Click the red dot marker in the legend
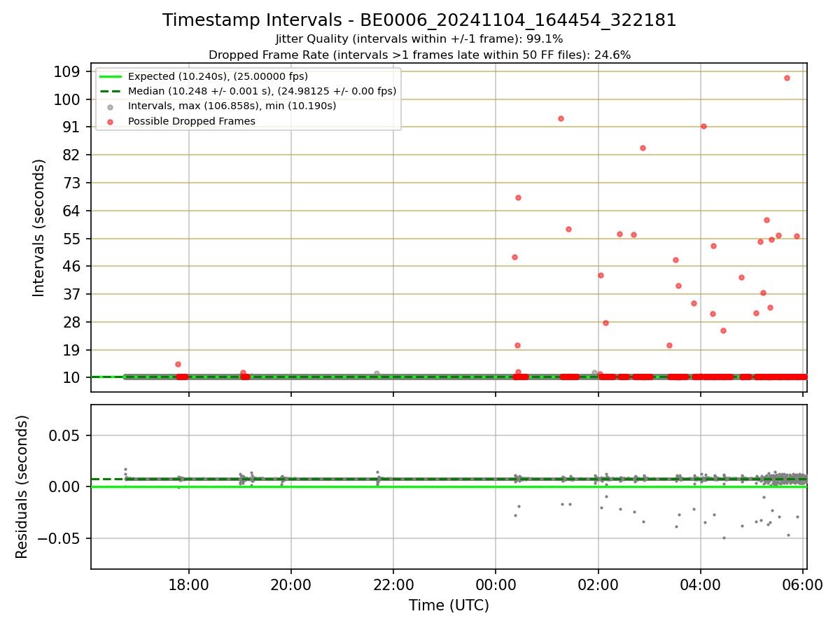The height and width of the screenshot is (630, 840). [x=111, y=121]
